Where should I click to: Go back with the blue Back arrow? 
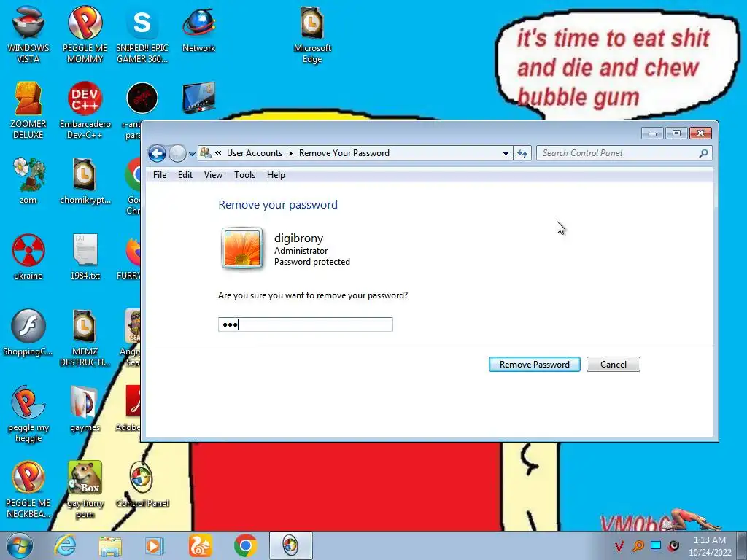click(x=157, y=153)
